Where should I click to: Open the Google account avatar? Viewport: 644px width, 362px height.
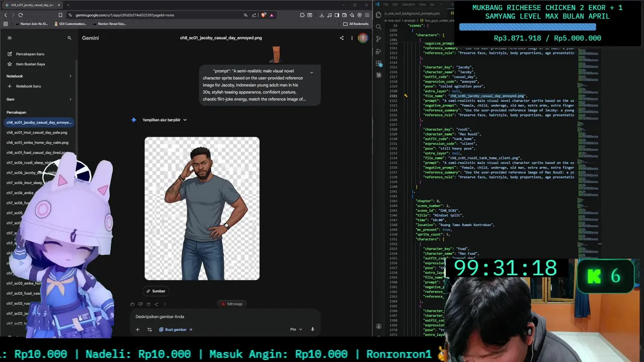[x=363, y=38]
